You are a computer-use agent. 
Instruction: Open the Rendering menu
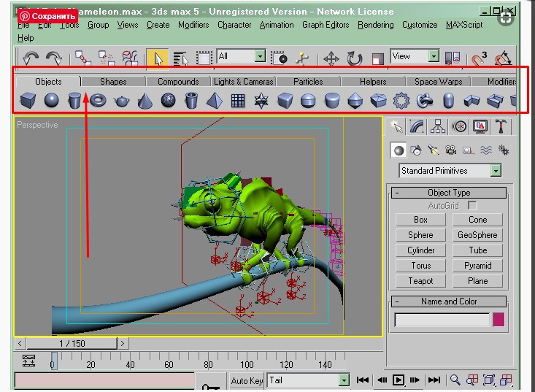[x=375, y=25]
